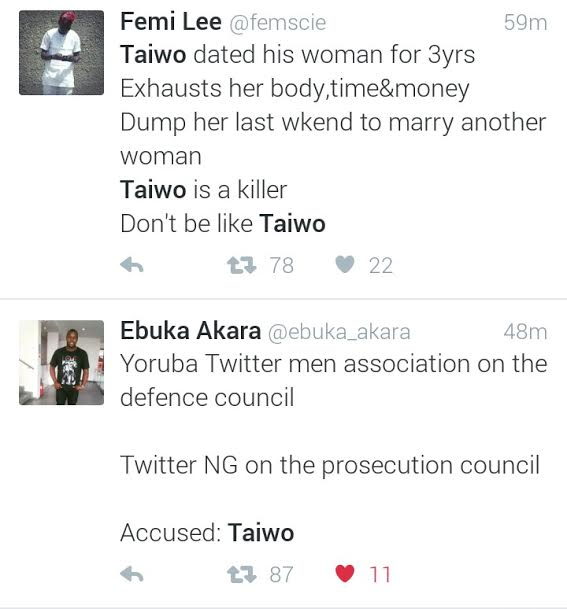View the 78 retweets count
The height and width of the screenshot is (609, 567).
click(x=282, y=266)
